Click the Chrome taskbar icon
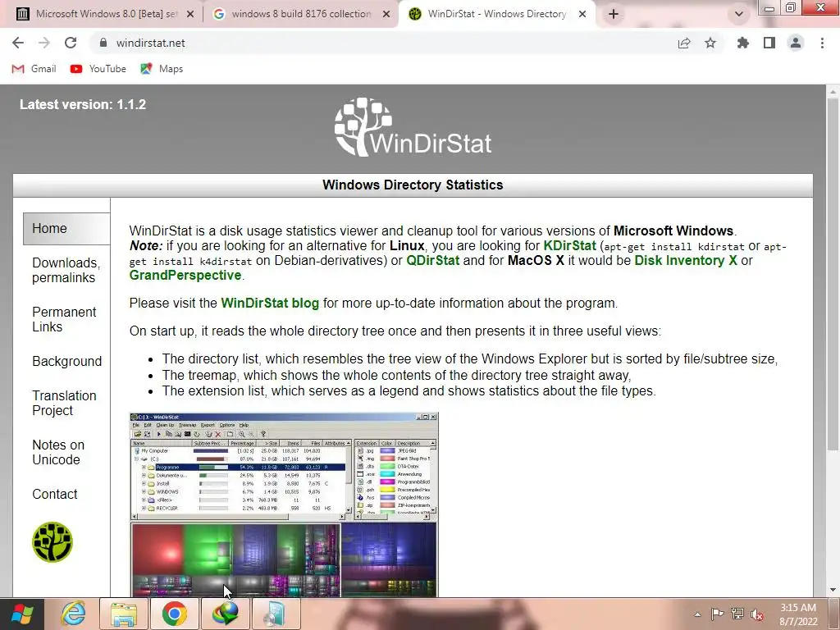 [x=175, y=614]
